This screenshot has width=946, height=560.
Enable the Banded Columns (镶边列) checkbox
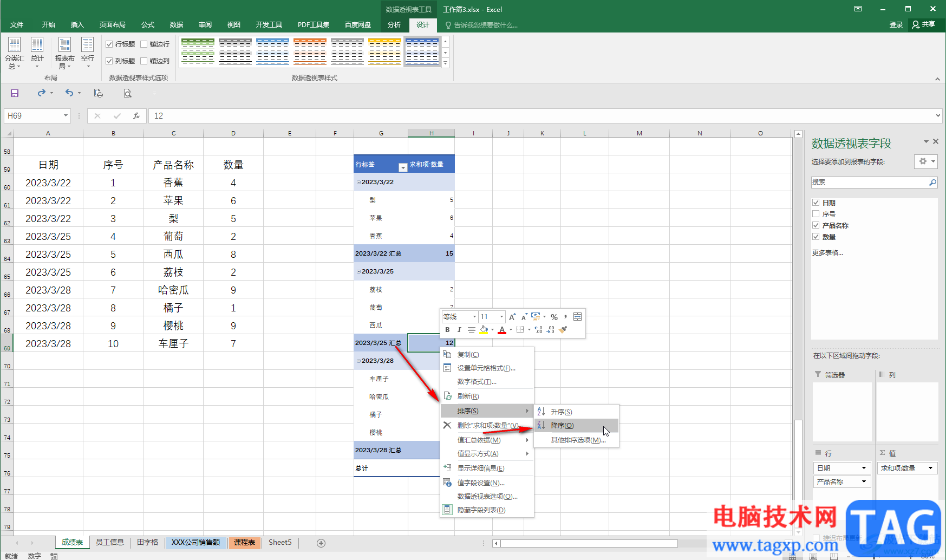pyautogui.click(x=144, y=61)
